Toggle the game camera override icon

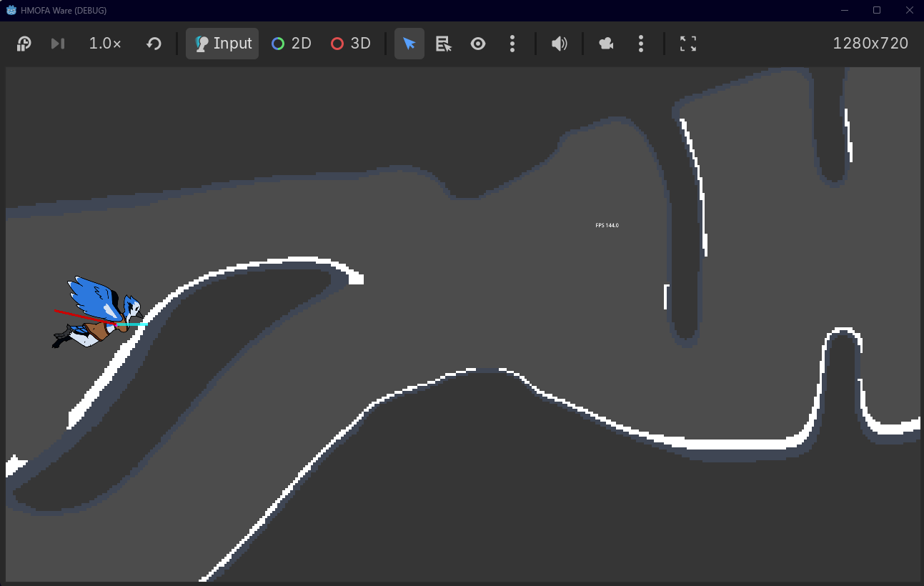(x=607, y=44)
